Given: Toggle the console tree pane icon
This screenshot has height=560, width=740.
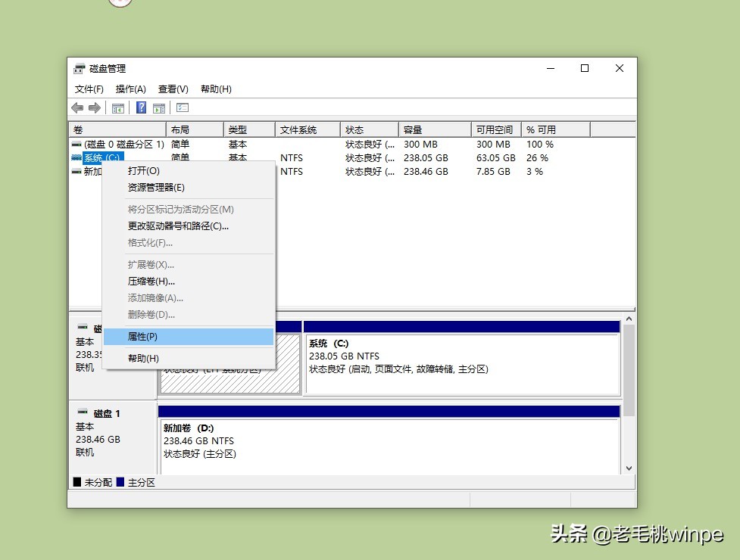Looking at the screenshot, I should 118,107.
